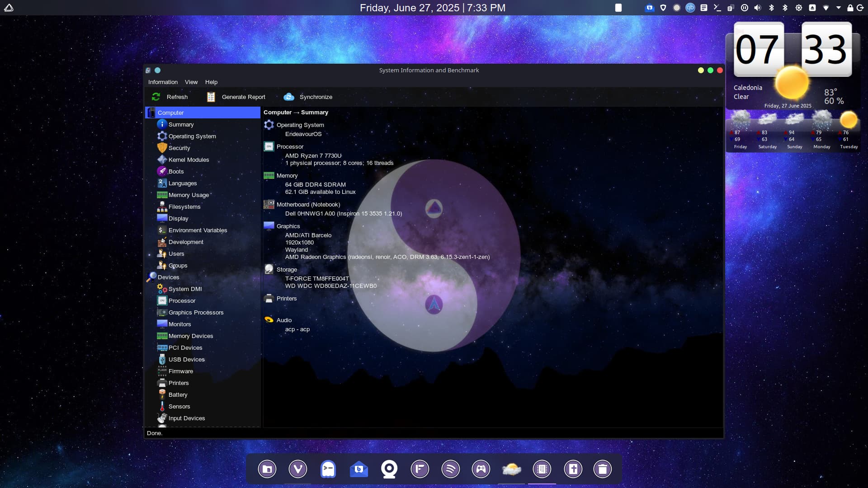This screenshot has height=488, width=868.
Task: Click the Generate Report clipboard icon
Action: point(211,97)
